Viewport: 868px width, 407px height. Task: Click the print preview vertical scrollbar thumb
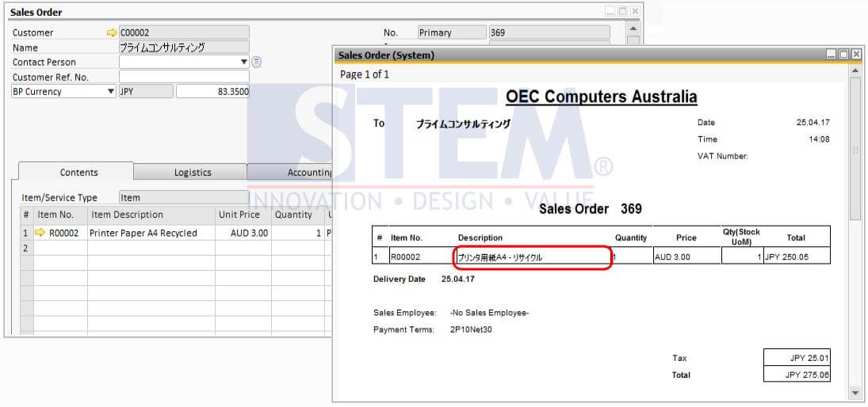(x=855, y=150)
